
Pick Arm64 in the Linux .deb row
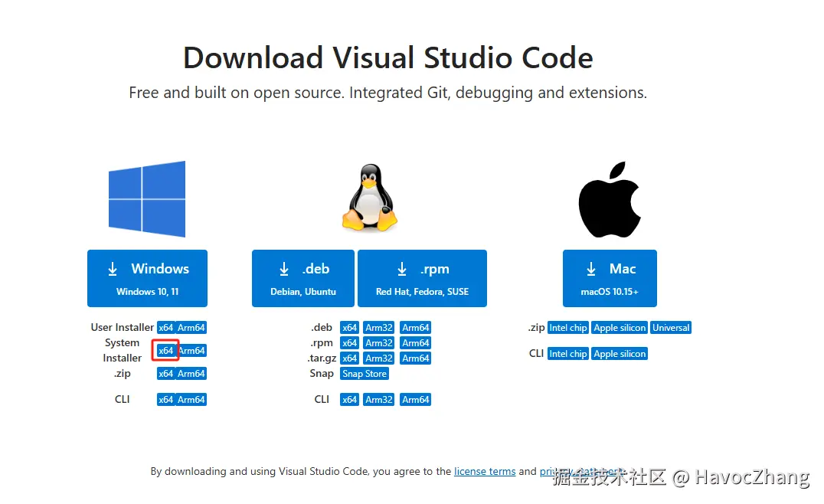416,327
